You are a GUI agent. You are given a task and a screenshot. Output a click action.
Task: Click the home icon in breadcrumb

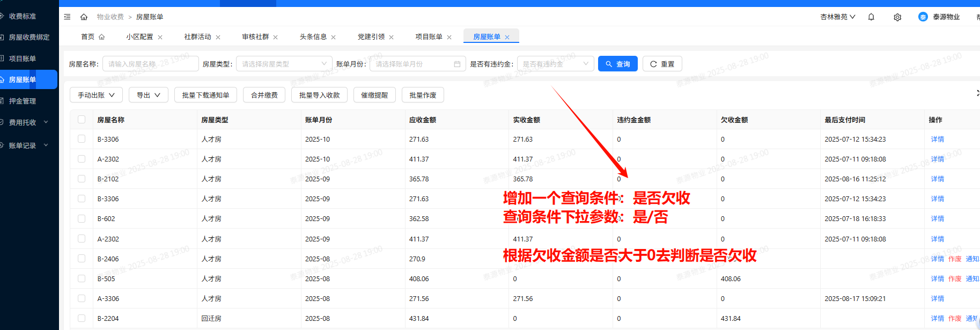84,17
